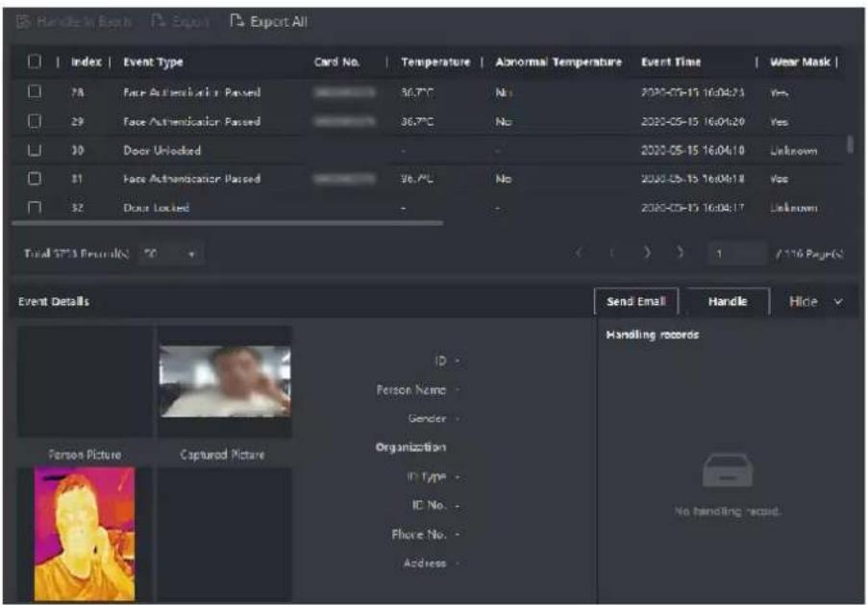Open the thermal image thumbnail
This screenshot has height=605, width=868.
tap(85, 534)
